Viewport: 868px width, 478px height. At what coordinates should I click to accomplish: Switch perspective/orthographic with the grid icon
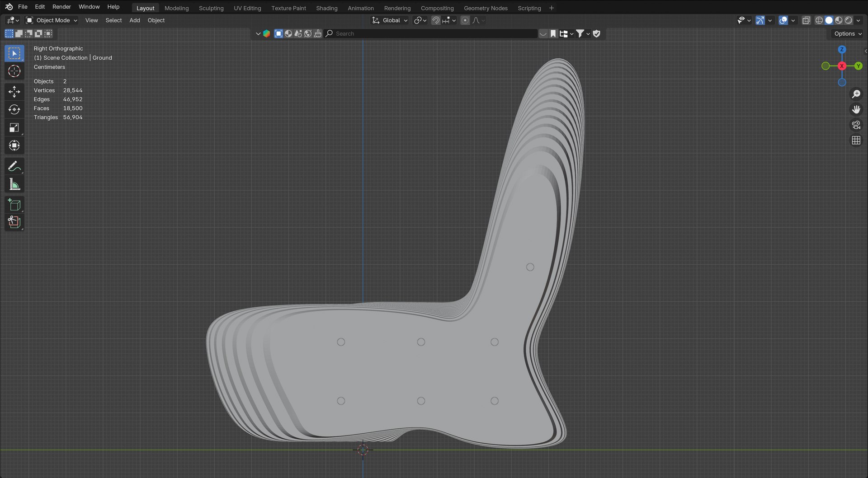[x=856, y=141]
